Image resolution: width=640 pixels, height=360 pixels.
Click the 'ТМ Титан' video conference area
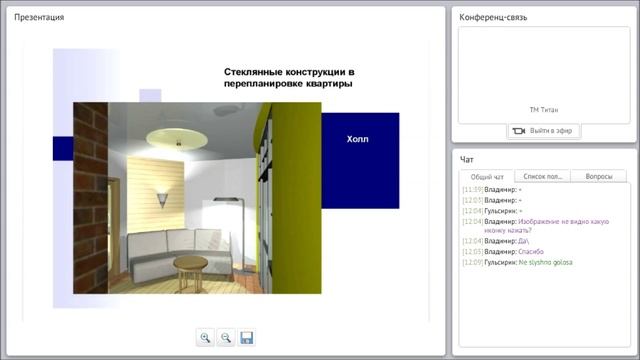(x=544, y=75)
